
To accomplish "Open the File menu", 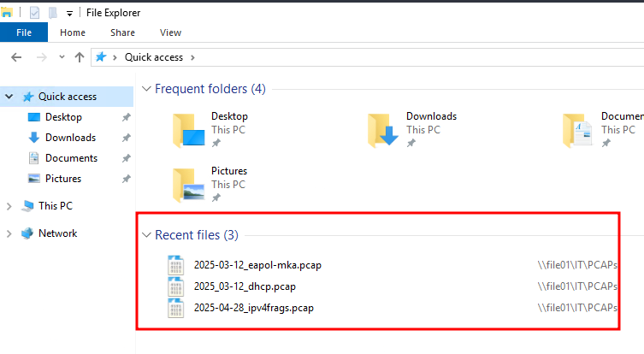I will click(24, 32).
